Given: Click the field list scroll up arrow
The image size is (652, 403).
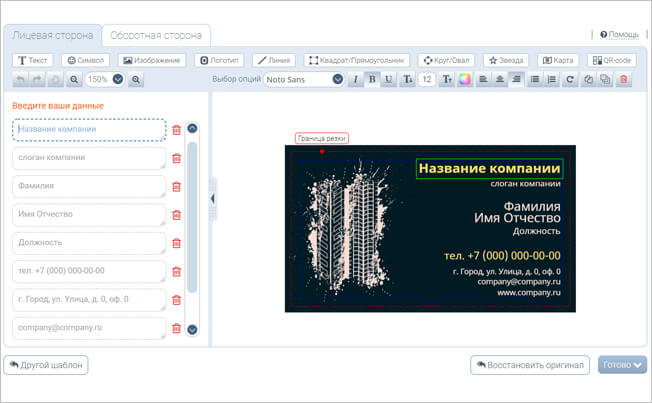Looking at the screenshot, I should point(192,128).
